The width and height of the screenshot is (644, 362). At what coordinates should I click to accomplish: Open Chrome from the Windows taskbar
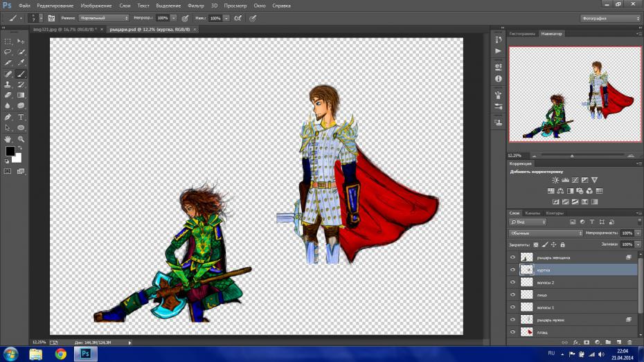click(60, 353)
